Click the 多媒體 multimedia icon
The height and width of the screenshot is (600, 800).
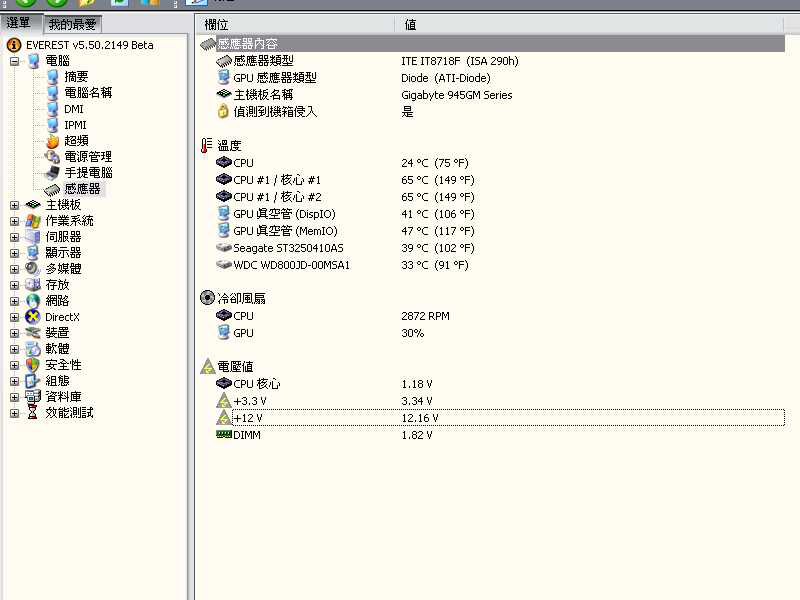point(33,269)
